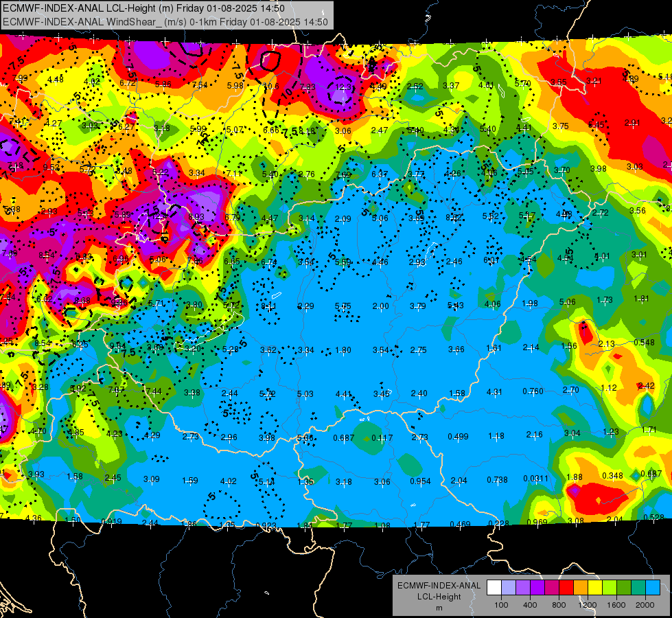Click the wind shear value 3.37
Screen dimensions: 672x618
pos(451,86)
